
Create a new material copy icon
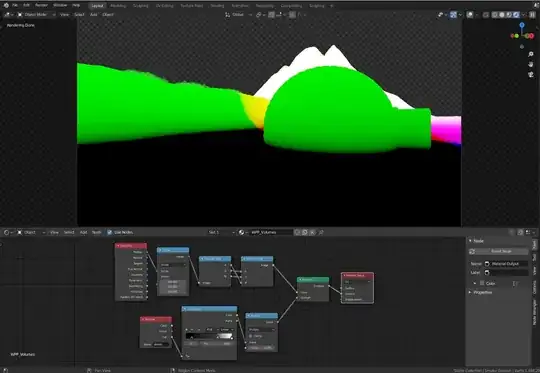tap(305, 232)
